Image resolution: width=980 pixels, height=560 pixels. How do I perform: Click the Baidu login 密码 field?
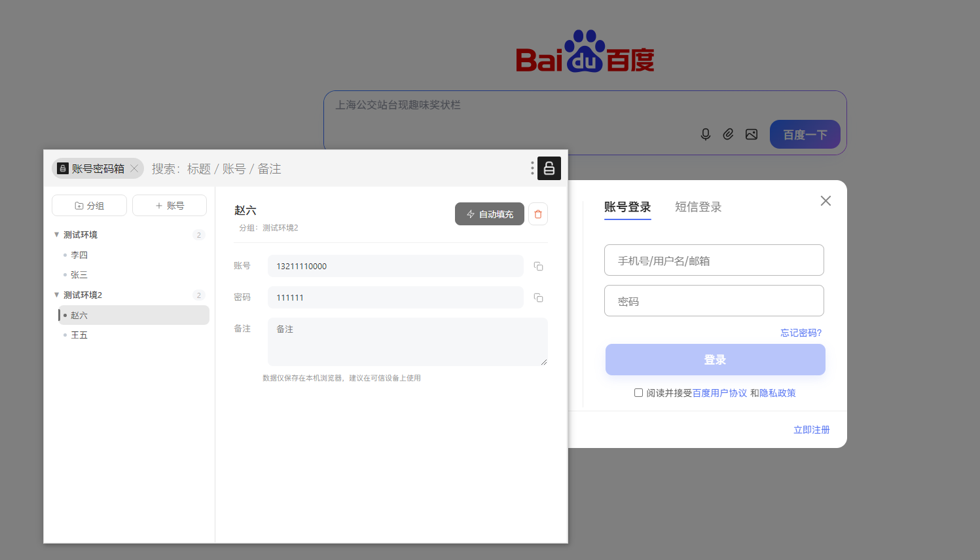point(714,301)
